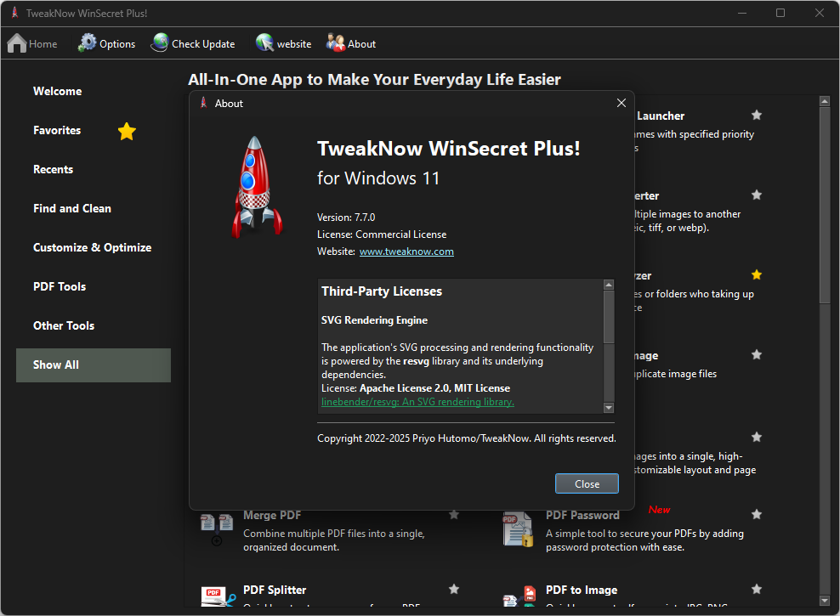The image size is (840, 616).
Task: Click the Third-Party Licenses scrollbar thumb
Action: [x=609, y=317]
